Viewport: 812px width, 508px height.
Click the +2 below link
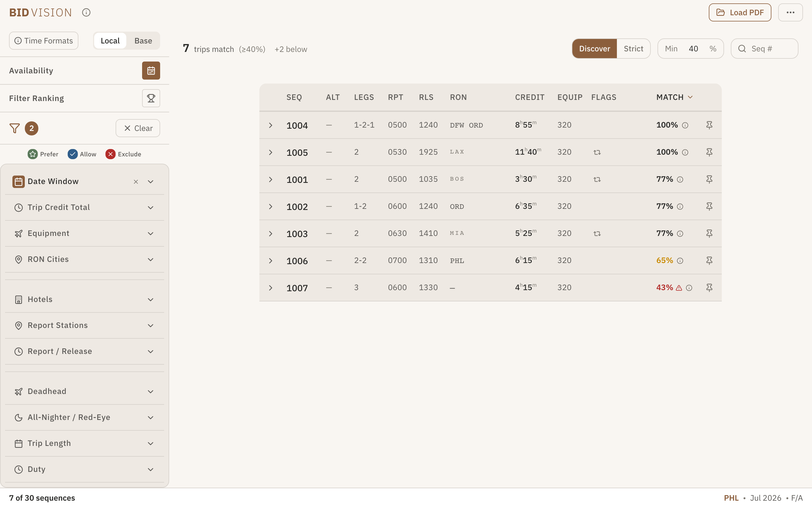coord(291,49)
